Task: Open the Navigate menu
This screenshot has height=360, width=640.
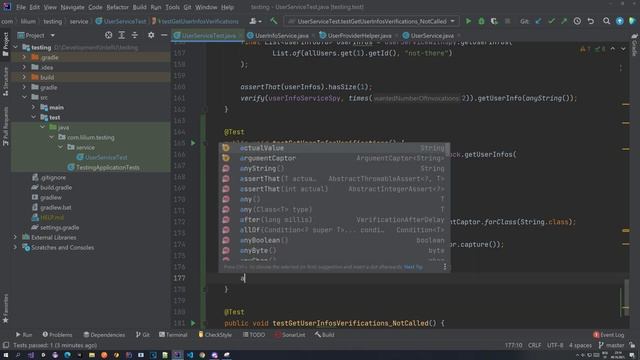Action: click(72, 7)
